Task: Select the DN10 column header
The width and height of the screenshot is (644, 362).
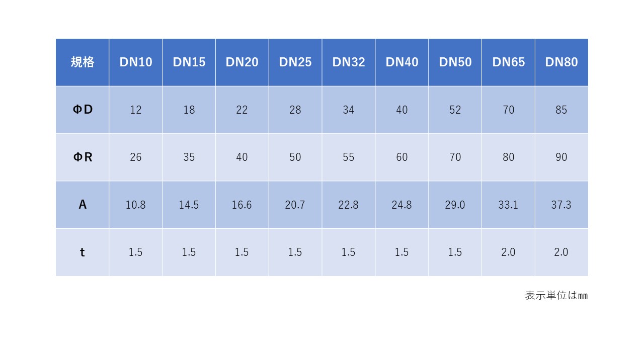Action: (136, 62)
